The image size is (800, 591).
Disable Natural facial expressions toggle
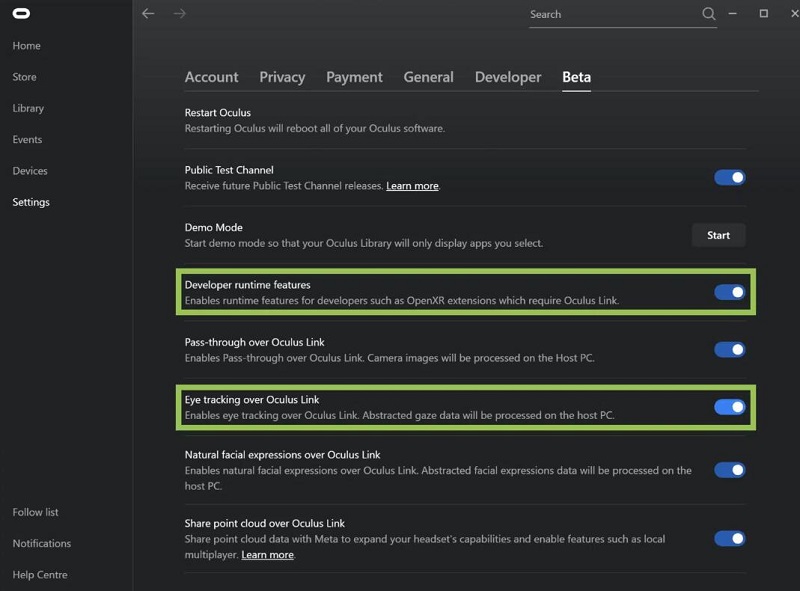point(729,470)
